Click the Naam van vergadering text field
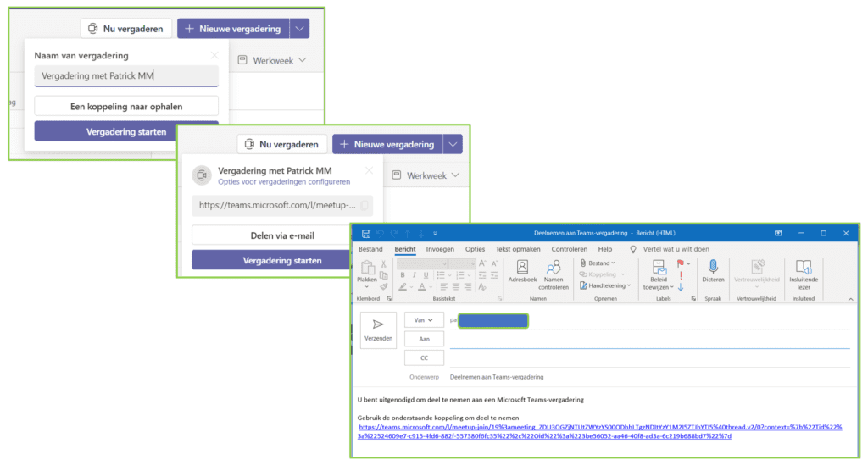The image size is (868, 471). [126, 76]
